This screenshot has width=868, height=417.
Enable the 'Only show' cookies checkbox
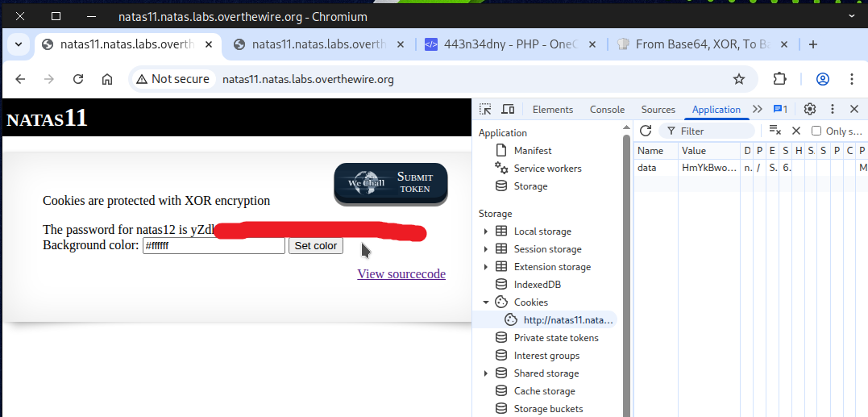click(x=816, y=131)
